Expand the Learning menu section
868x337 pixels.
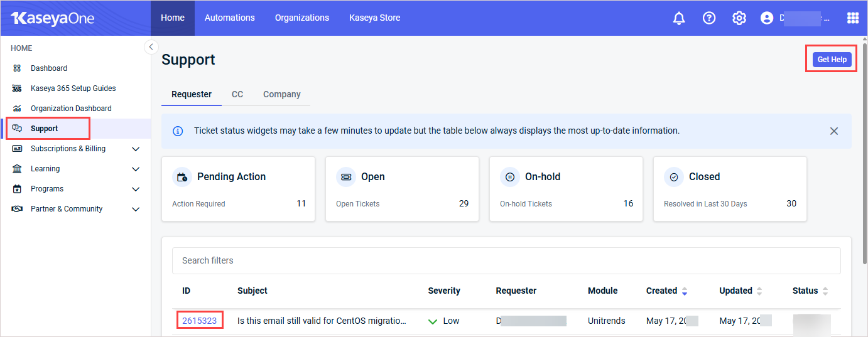[x=136, y=169]
